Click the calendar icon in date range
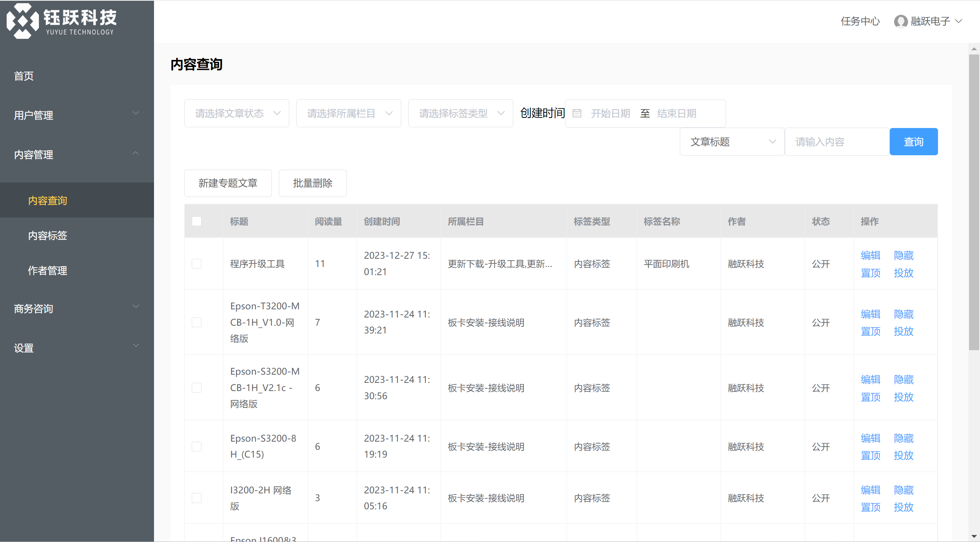This screenshot has width=980, height=542. point(577,113)
